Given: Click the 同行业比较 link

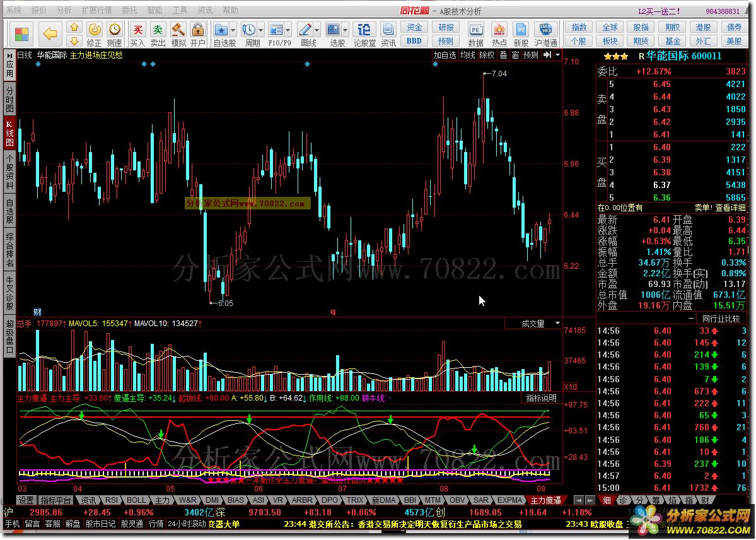Looking at the screenshot, I should click(721, 319).
